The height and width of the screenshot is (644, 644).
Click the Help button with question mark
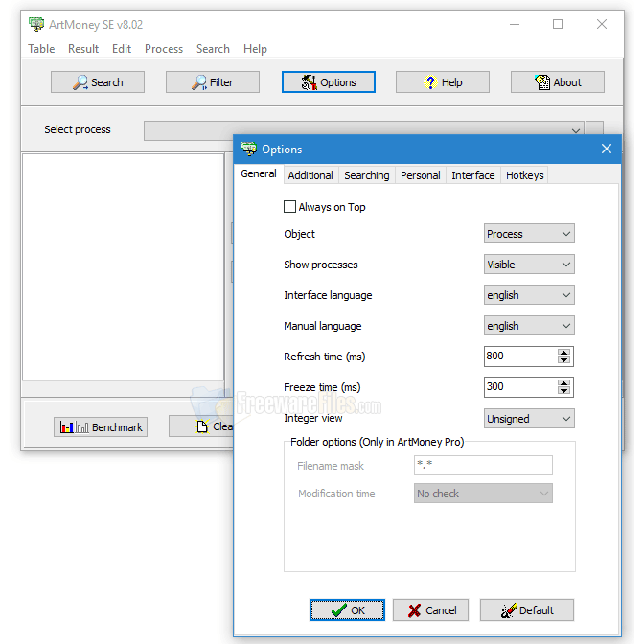click(443, 82)
